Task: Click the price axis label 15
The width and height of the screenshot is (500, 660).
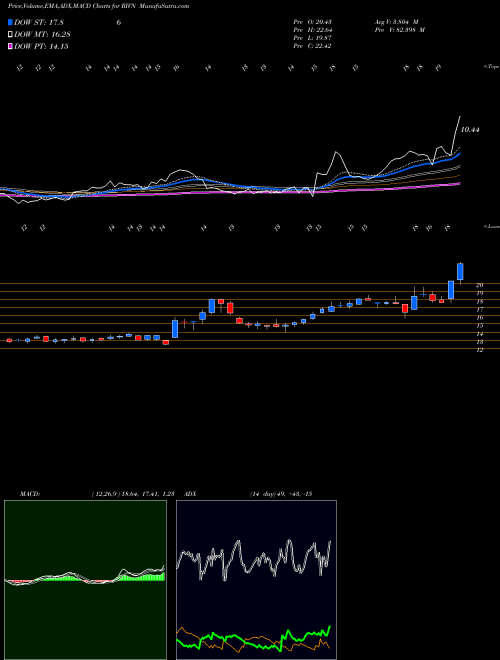Action: click(479, 326)
